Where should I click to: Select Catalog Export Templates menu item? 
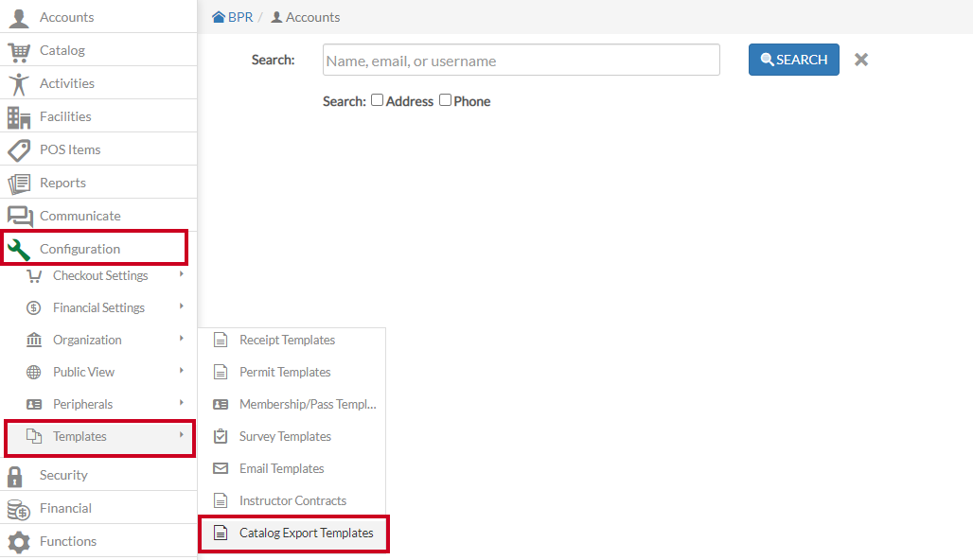(293, 534)
